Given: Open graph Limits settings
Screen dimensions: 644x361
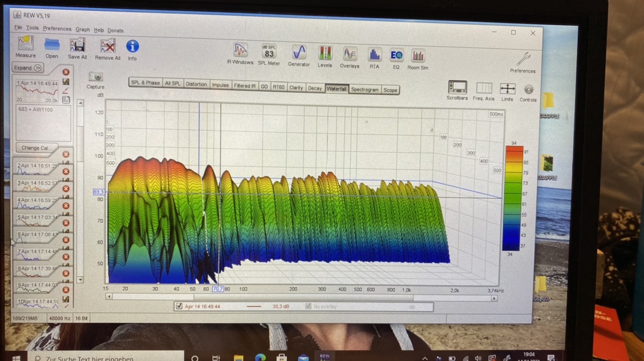Looking at the screenshot, I should [507, 89].
